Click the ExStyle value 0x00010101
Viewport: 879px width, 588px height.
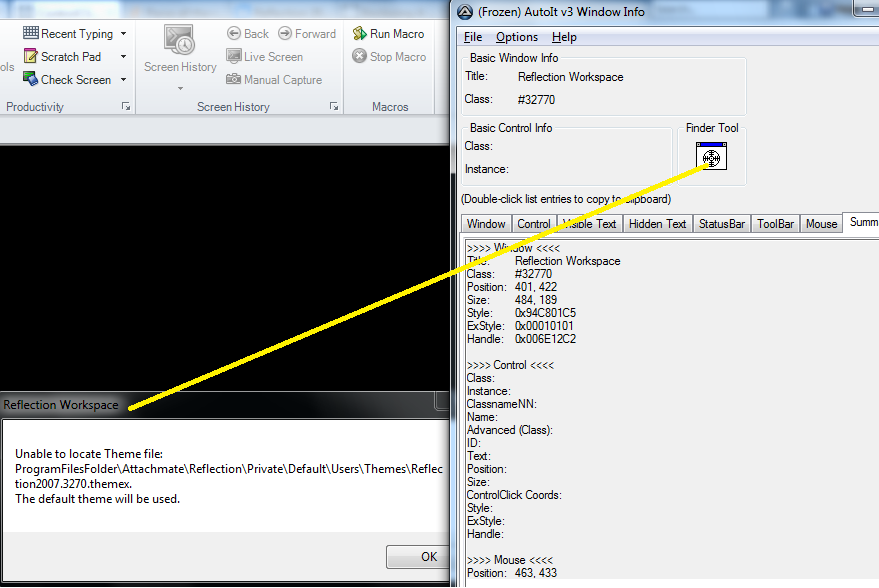click(544, 326)
